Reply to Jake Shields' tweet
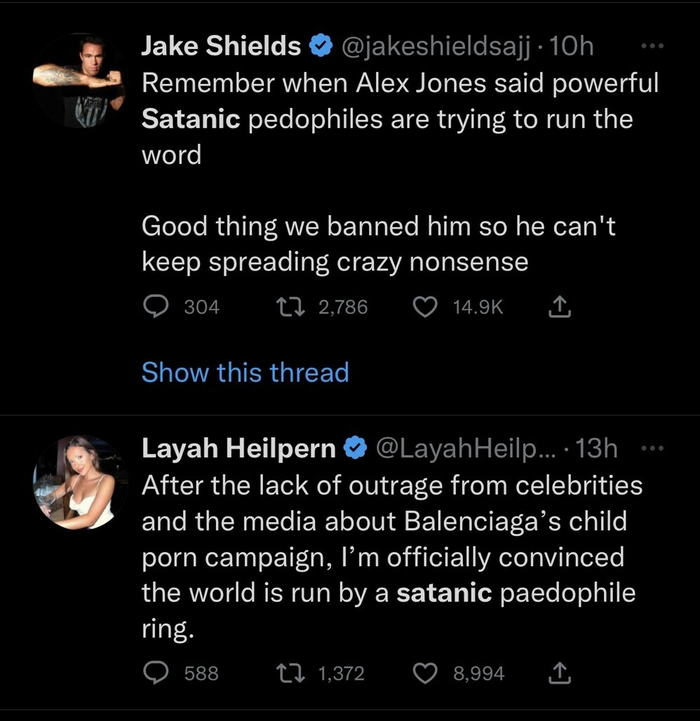Image resolution: width=700 pixels, height=721 pixels. (156, 308)
